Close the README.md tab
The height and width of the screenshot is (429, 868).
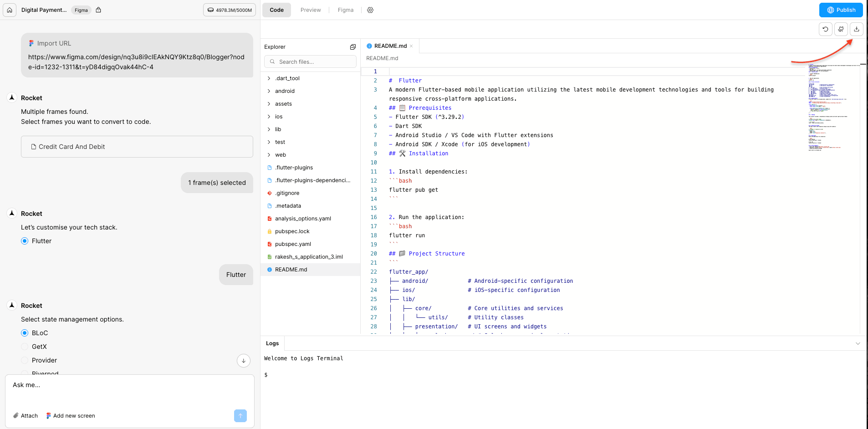pyautogui.click(x=411, y=46)
